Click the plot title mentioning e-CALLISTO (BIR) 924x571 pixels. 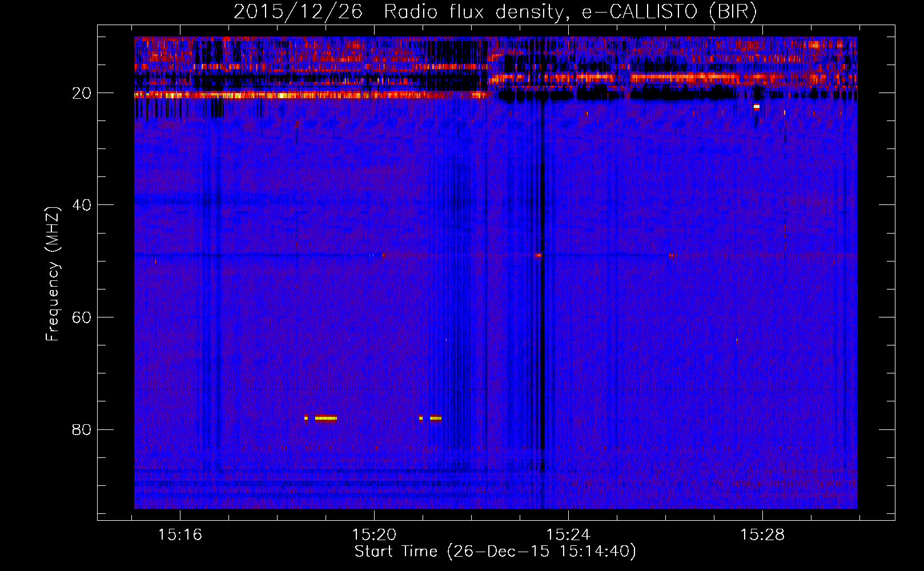click(x=495, y=12)
